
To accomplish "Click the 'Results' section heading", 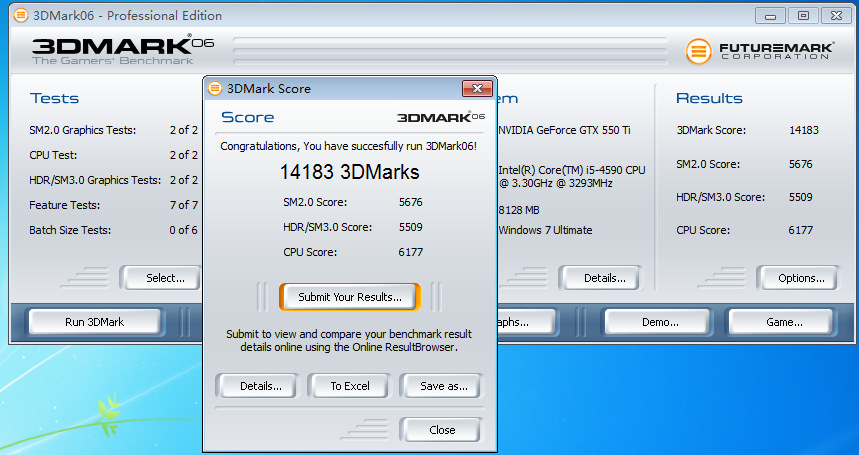I will pos(709,98).
